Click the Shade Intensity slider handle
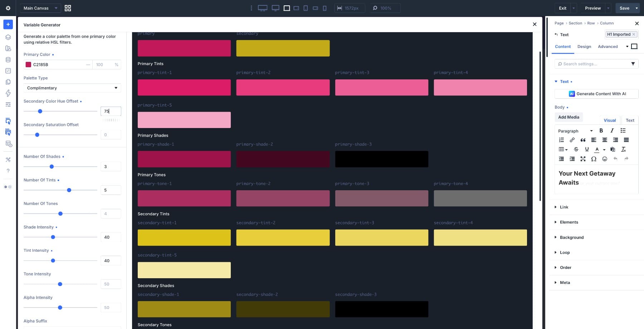The height and width of the screenshot is (329, 644). pyautogui.click(x=53, y=237)
